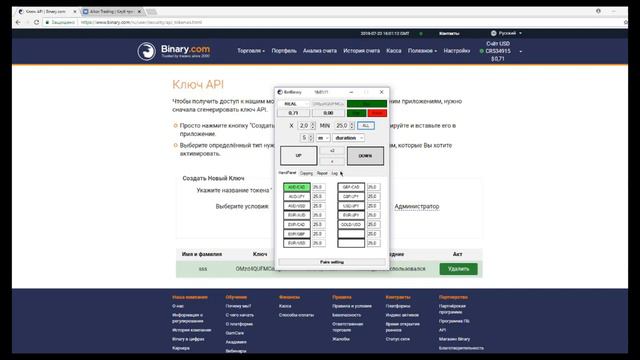This screenshot has width=640, height=360.
Task: Toggle the USD/JPY pair button
Action: pos(351,206)
